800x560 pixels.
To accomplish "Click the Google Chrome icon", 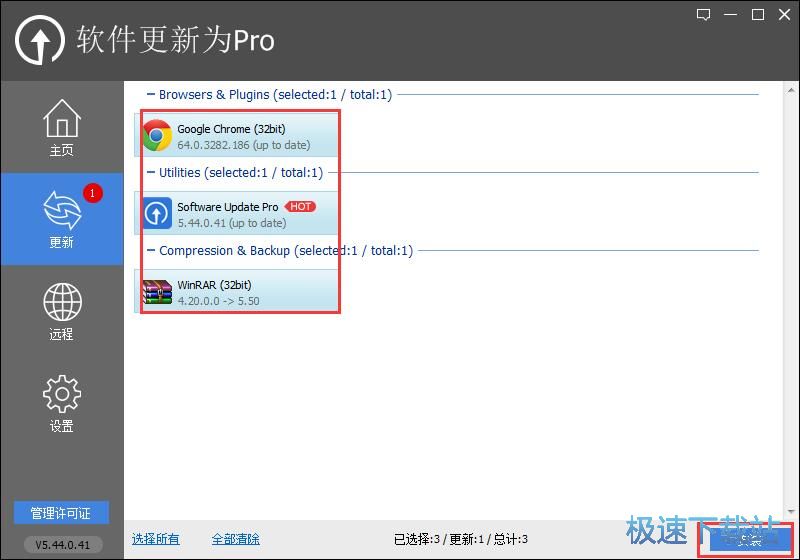I will 157,136.
